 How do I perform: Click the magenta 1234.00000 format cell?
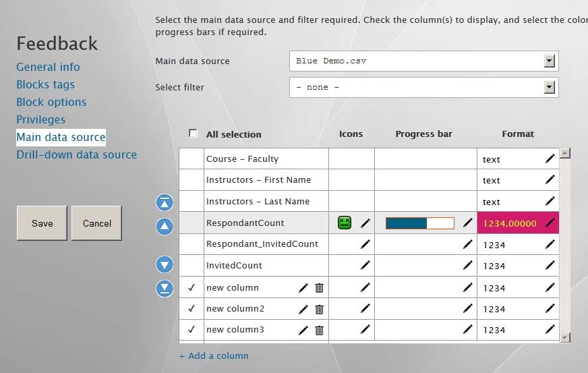click(x=518, y=223)
